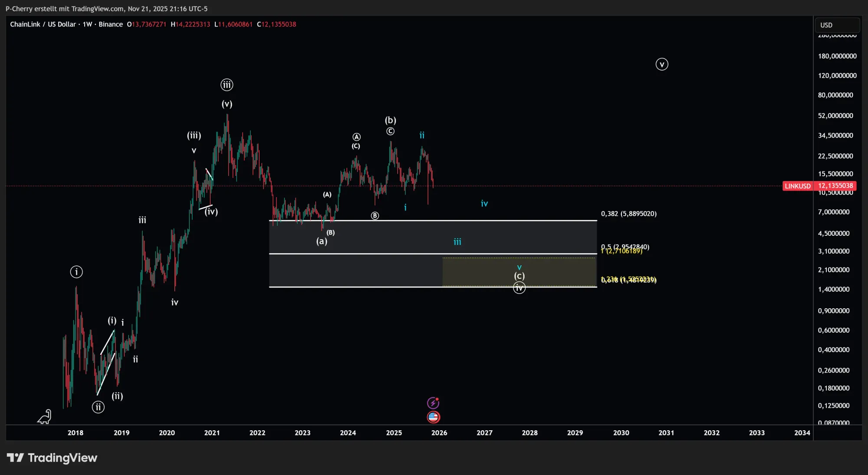Select the circled iii wave label at top
868x475 pixels.
[227, 85]
